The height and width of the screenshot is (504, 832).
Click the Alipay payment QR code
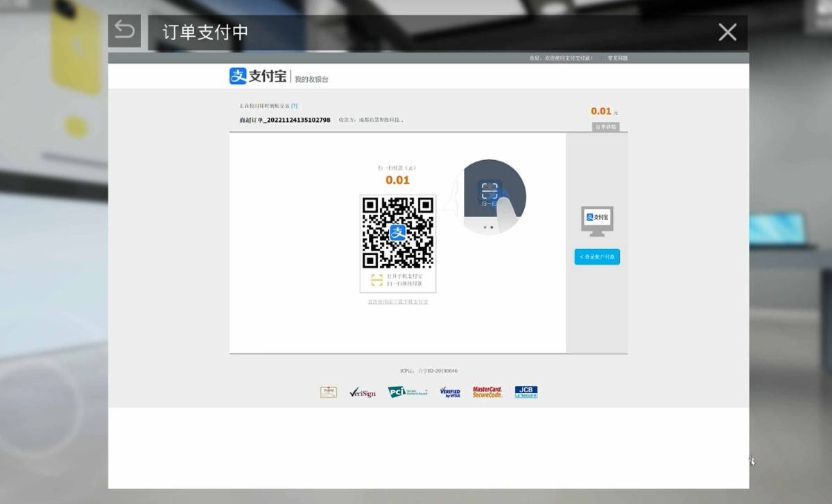398,233
